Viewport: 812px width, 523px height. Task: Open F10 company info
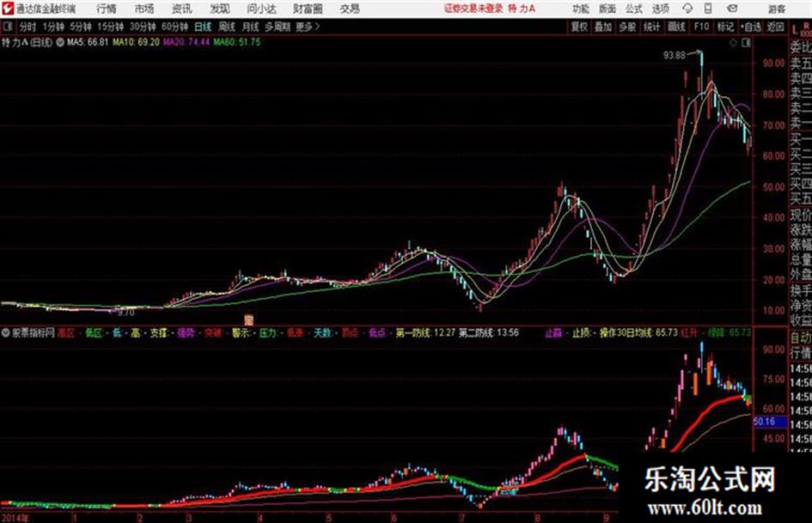coord(701,27)
